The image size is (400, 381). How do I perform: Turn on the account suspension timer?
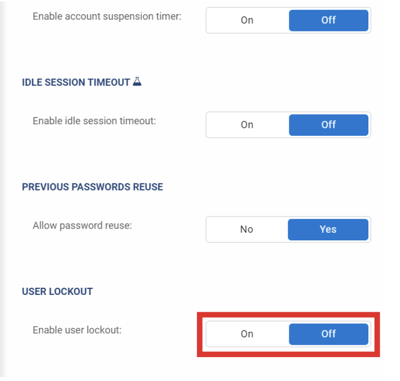point(247,20)
